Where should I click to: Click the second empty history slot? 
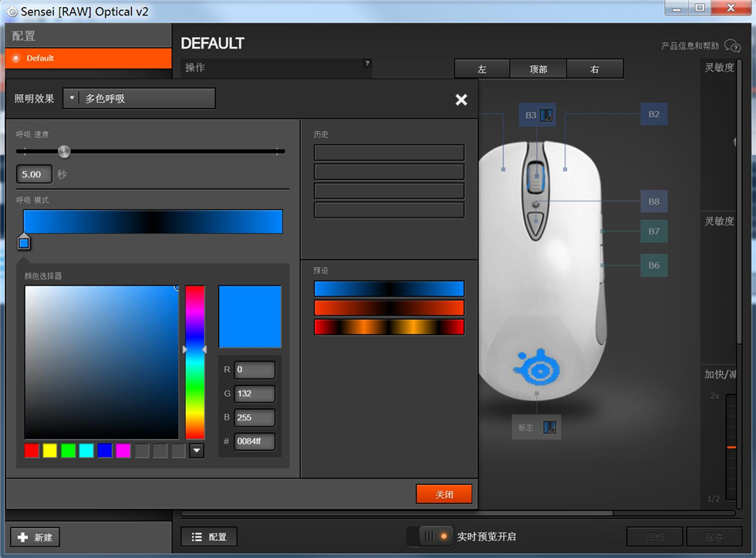pos(389,171)
